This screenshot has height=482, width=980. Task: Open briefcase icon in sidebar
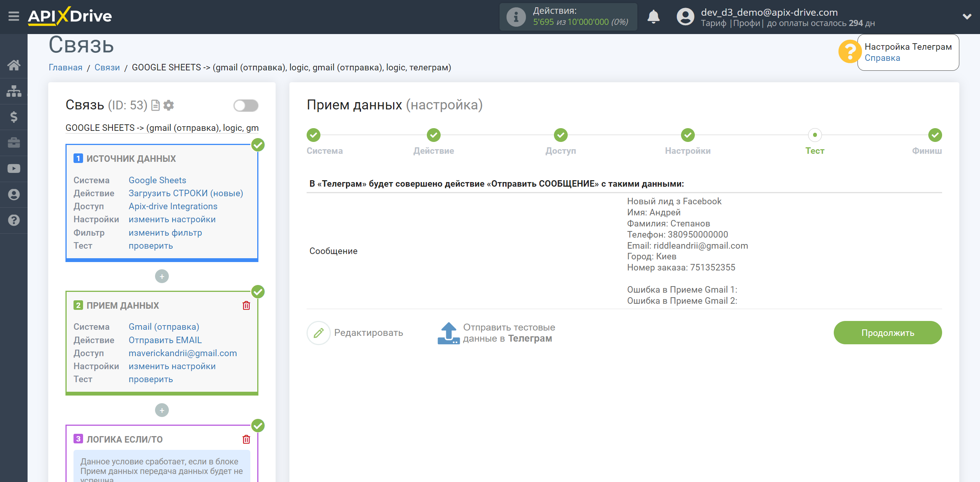[14, 143]
